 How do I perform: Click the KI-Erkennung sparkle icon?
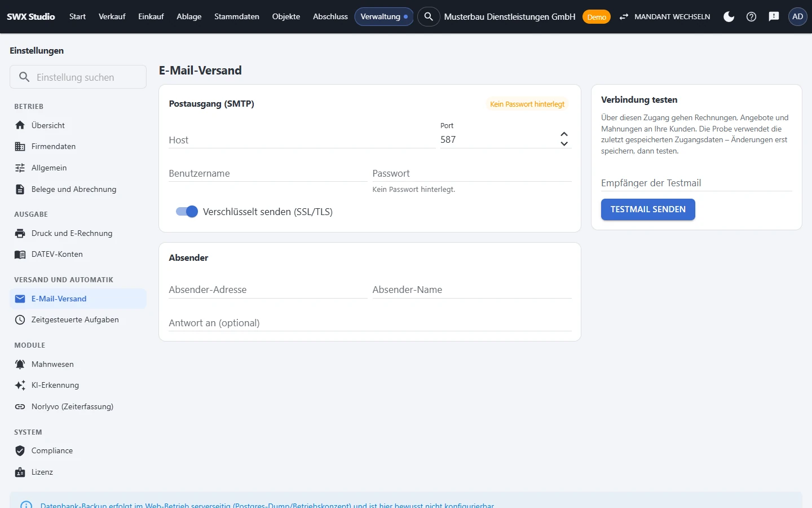20,385
